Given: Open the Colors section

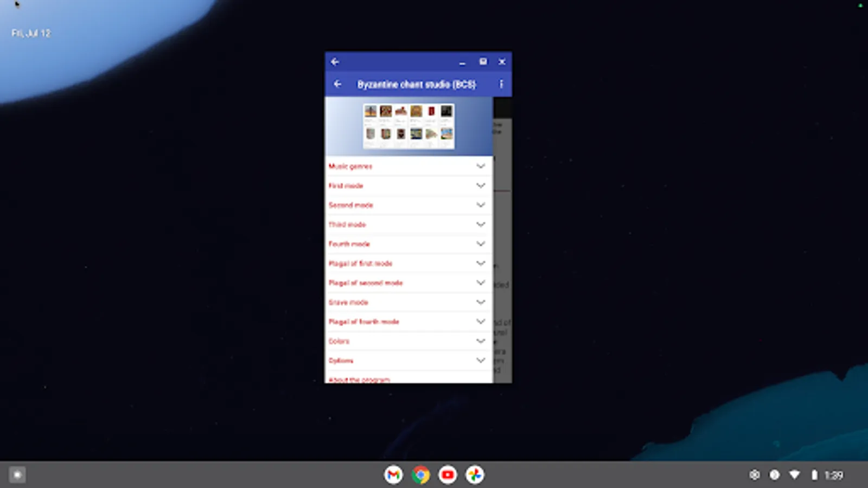Looking at the screenshot, I should click(x=407, y=341).
